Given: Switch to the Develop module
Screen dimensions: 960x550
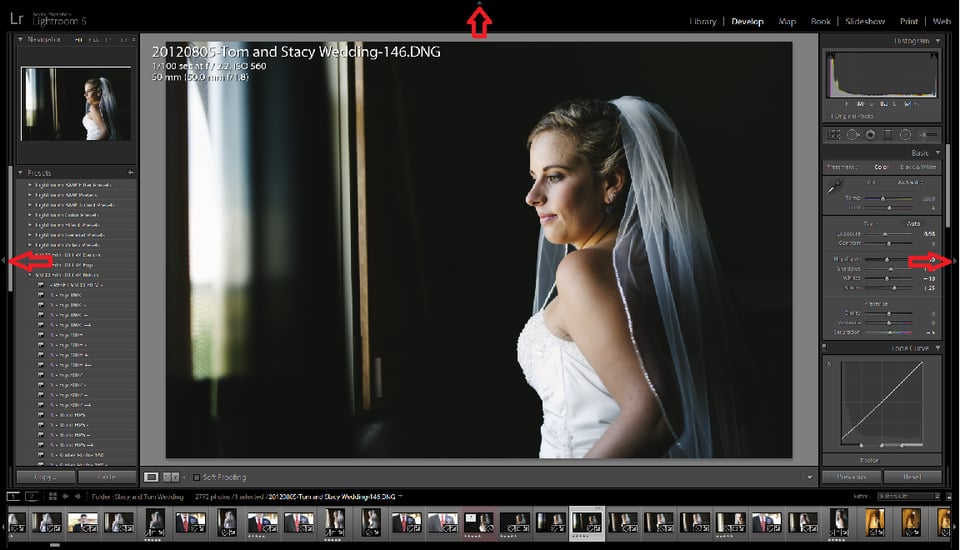Looking at the screenshot, I should 747,21.
